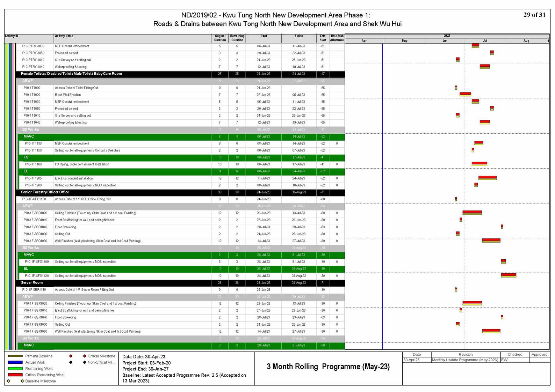Click the 'Block Wall Erection' activity name

click(x=68, y=95)
